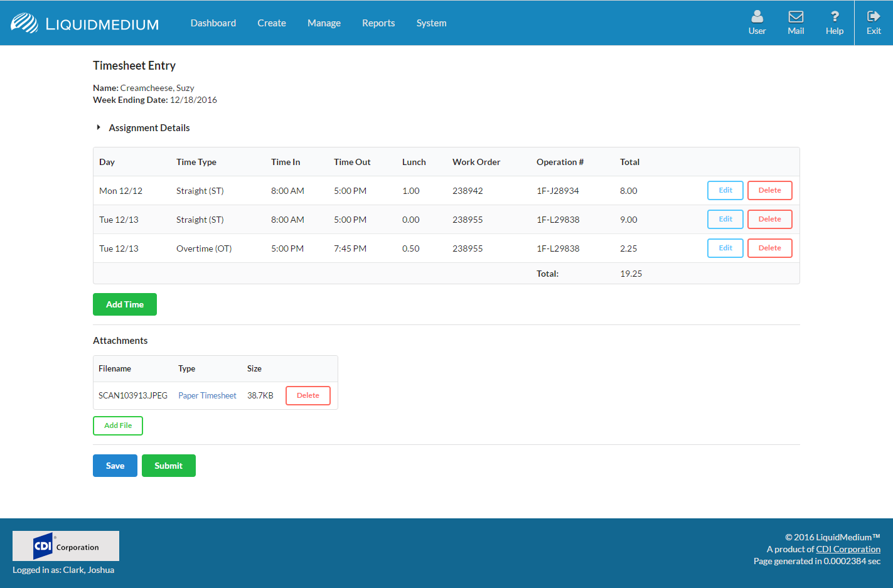Open the Manage menu
This screenshot has width=893, height=588.
[324, 23]
